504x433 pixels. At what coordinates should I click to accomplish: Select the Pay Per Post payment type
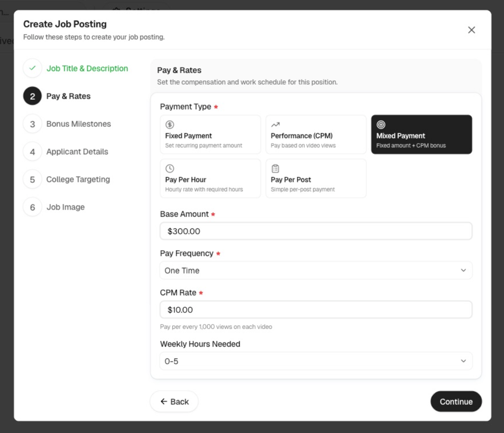coord(316,178)
